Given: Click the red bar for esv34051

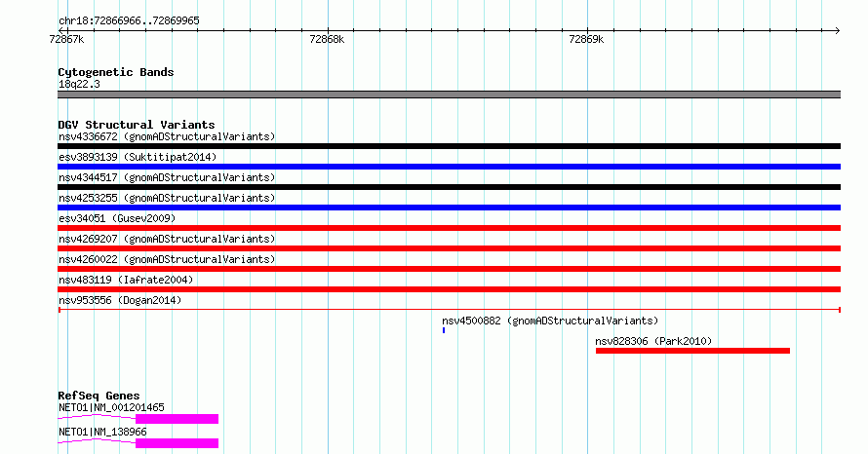Looking at the screenshot, I should [449, 228].
